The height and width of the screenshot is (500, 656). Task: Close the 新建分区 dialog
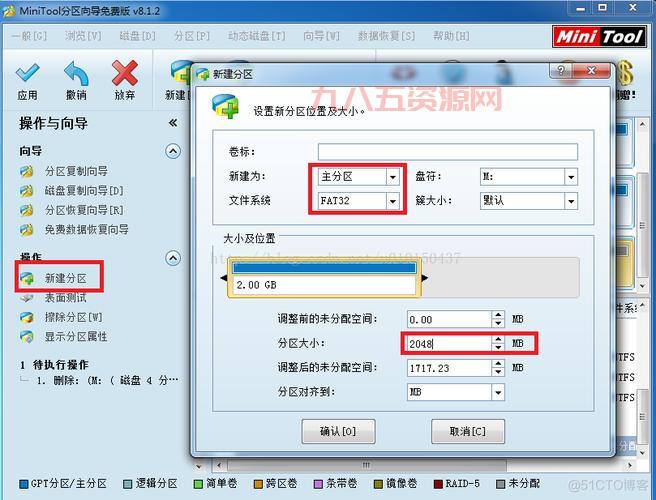click(591, 70)
